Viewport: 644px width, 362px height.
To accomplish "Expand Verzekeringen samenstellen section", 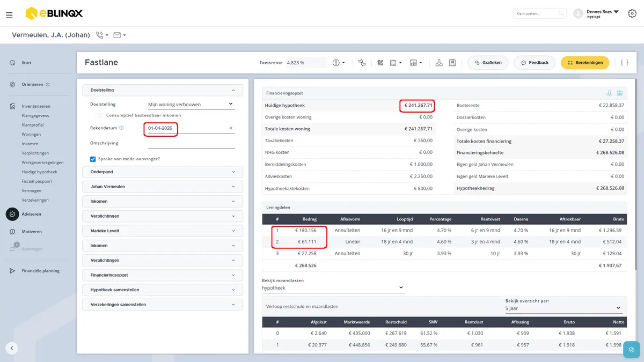I will 163,305.
